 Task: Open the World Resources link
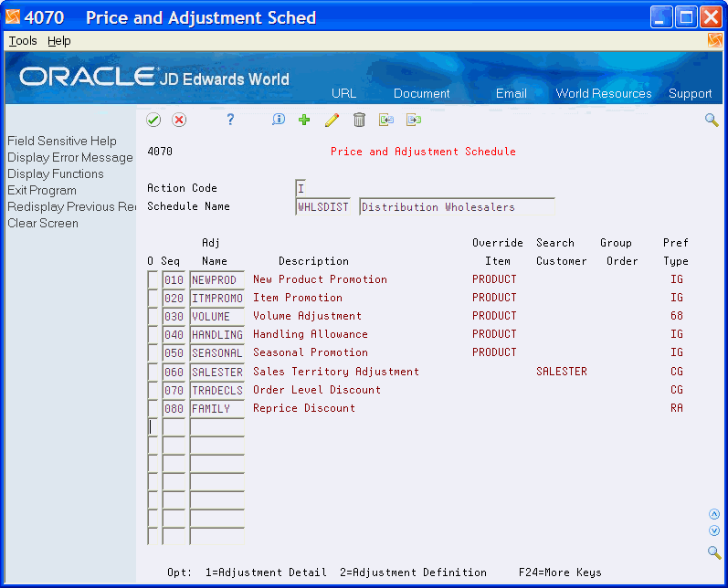tap(604, 93)
